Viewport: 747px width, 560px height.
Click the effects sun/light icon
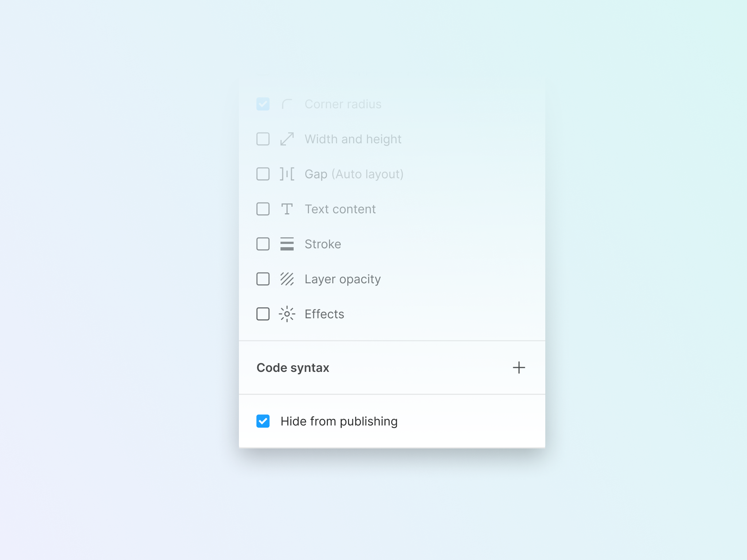point(287,314)
